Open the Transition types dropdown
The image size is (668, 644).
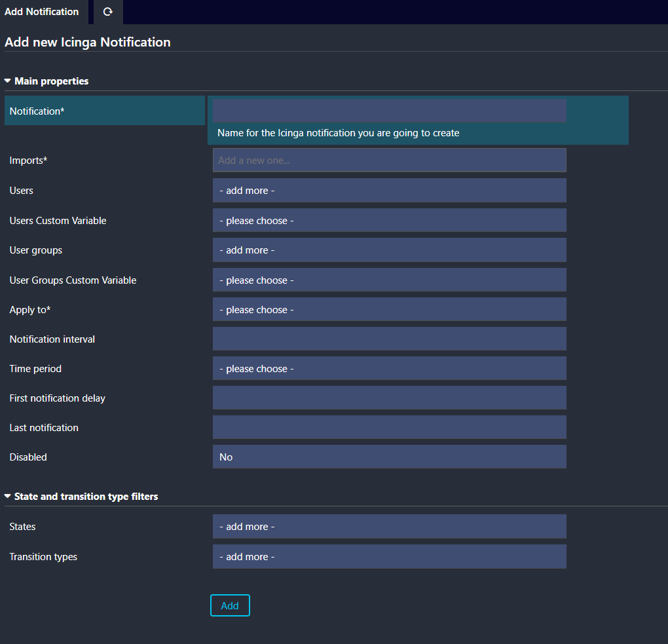(x=389, y=557)
